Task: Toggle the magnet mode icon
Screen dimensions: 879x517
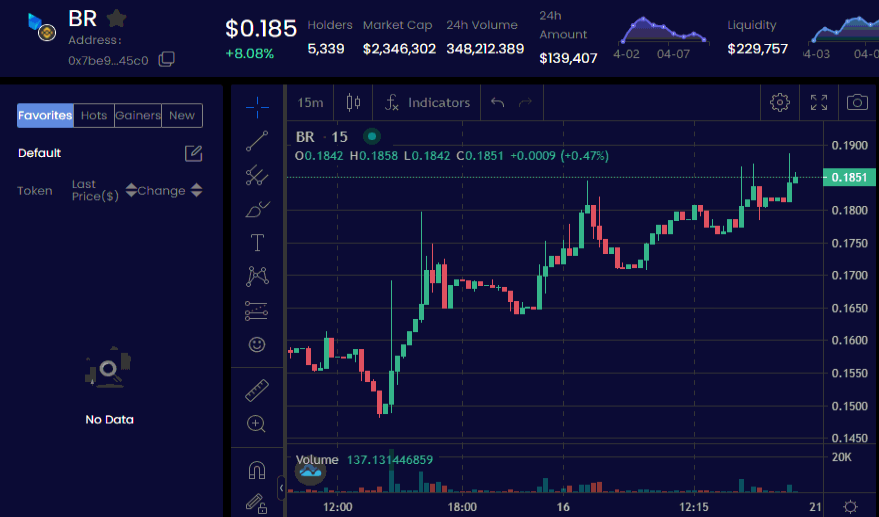Action: 257,470
